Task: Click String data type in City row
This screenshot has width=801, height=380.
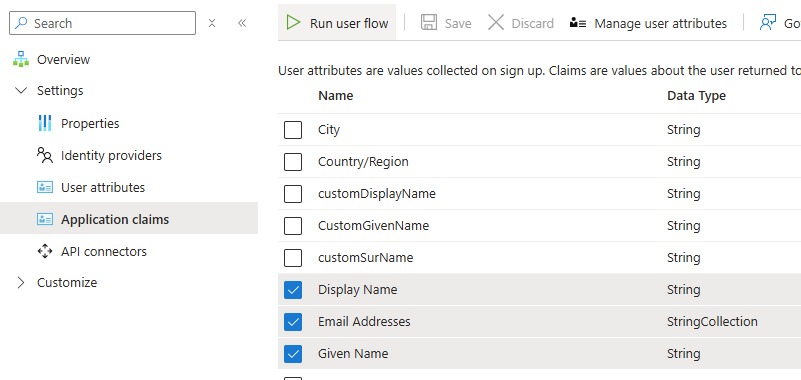Action: click(x=684, y=130)
